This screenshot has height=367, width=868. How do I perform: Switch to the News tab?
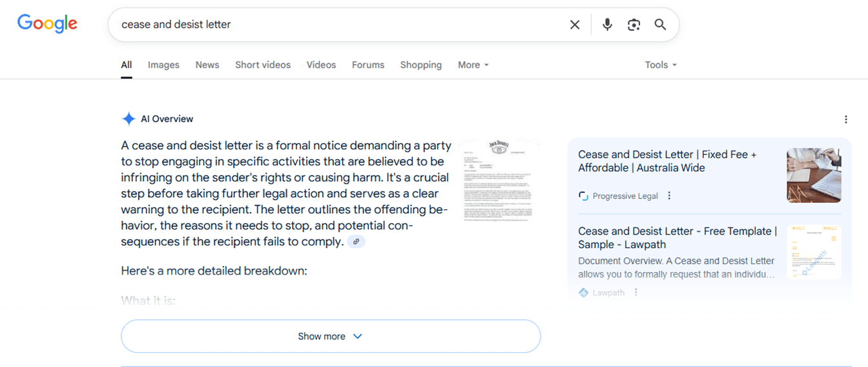coord(207,65)
